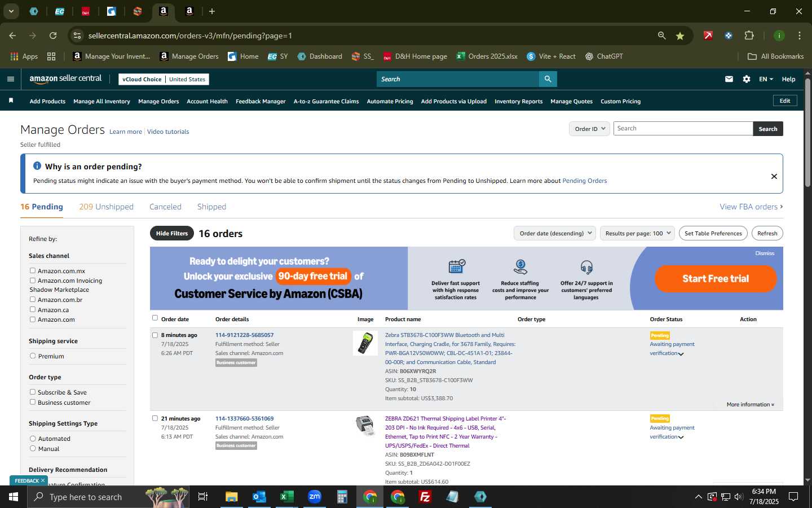This screenshot has height=508, width=812.
Task: Open the Chrome profile avatar
Action: tap(779, 36)
